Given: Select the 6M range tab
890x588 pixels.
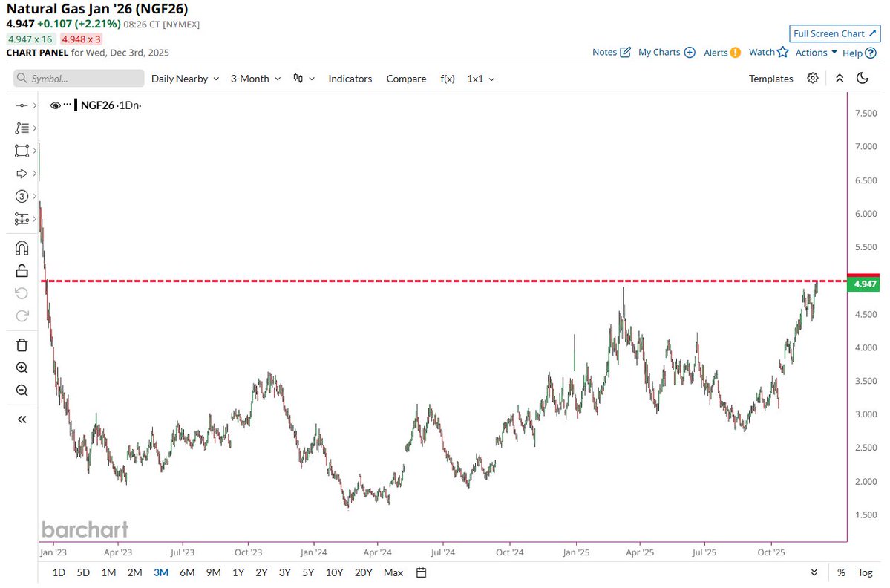Looking at the screenshot, I should pos(187,572).
